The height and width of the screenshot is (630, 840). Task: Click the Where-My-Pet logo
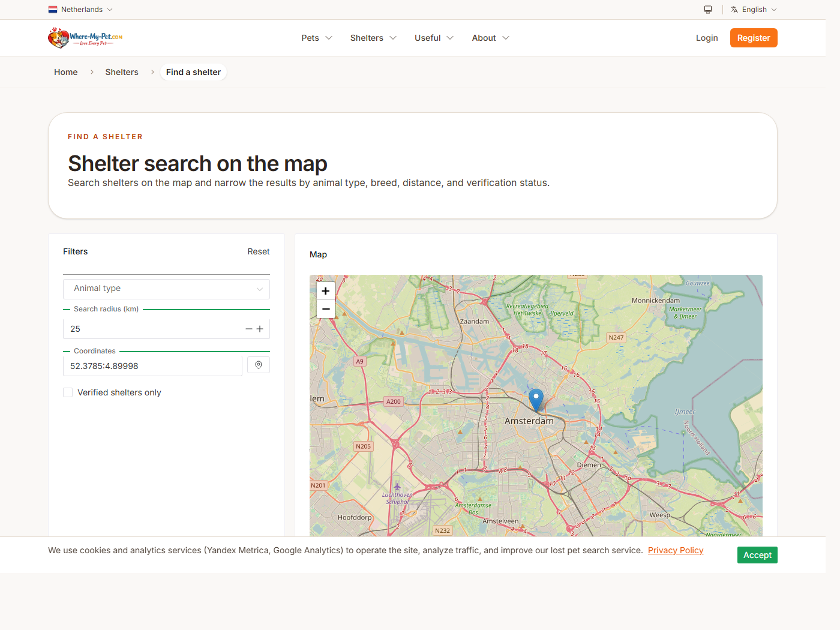85,38
